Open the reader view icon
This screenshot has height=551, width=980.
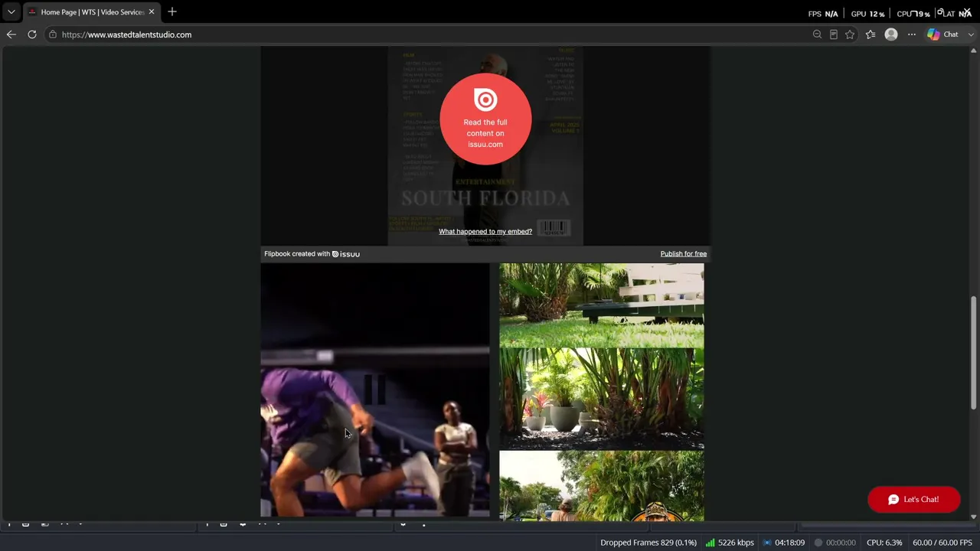click(x=834, y=34)
